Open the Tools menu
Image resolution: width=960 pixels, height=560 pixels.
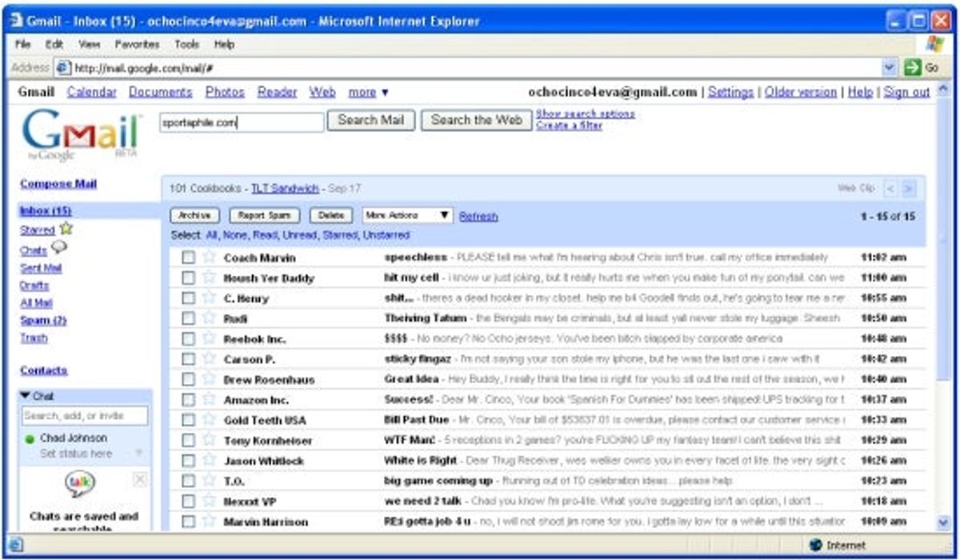[186, 44]
